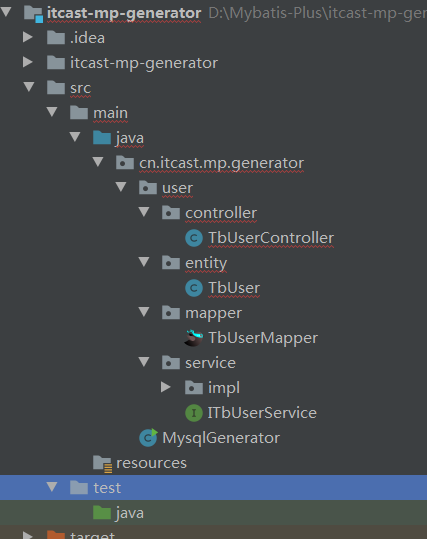Click the ITbUserService interface icon
Screen dimensions: 427x539
(x=194, y=412)
